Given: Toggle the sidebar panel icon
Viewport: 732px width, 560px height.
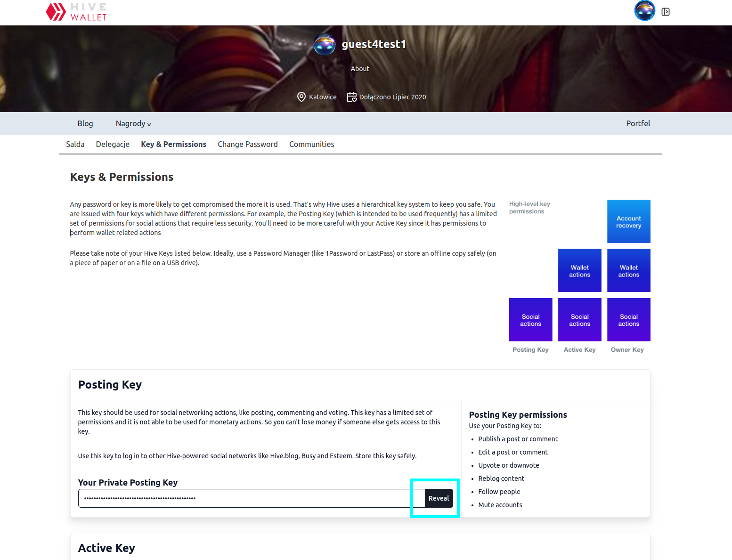Looking at the screenshot, I should pos(665,12).
